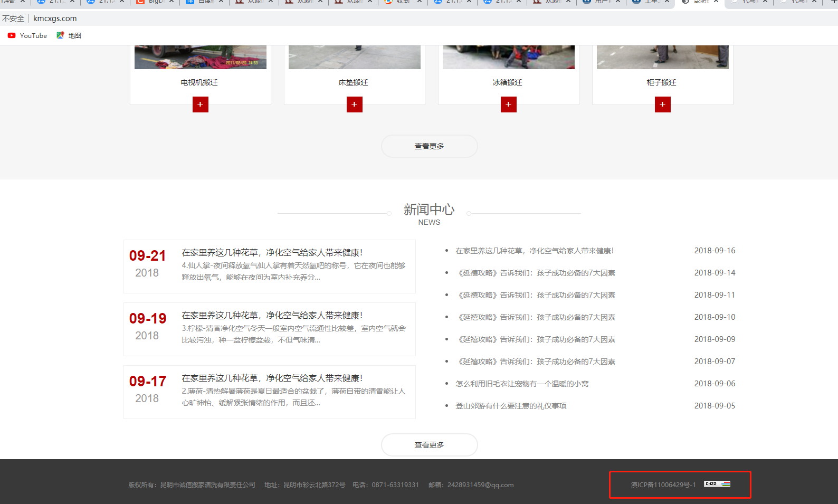Image resolution: width=838 pixels, height=504 pixels.
Task: Click the 不安全 site security indicator
Action: [13, 18]
